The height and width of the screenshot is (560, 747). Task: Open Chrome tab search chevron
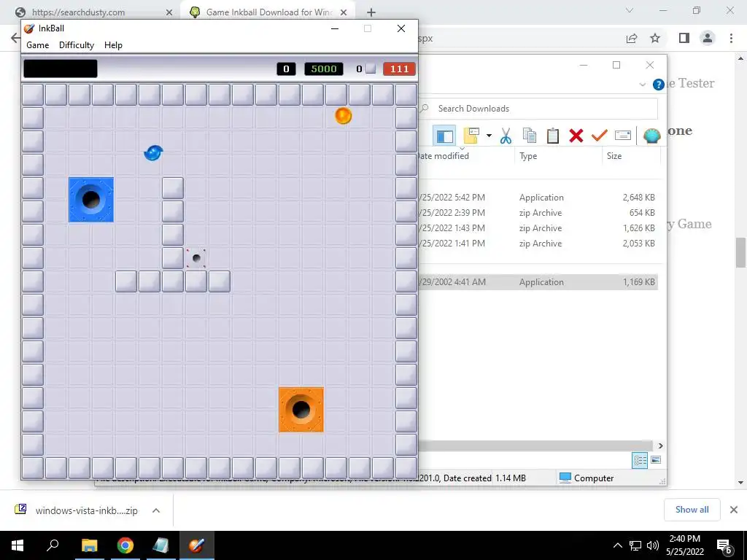[x=630, y=10]
